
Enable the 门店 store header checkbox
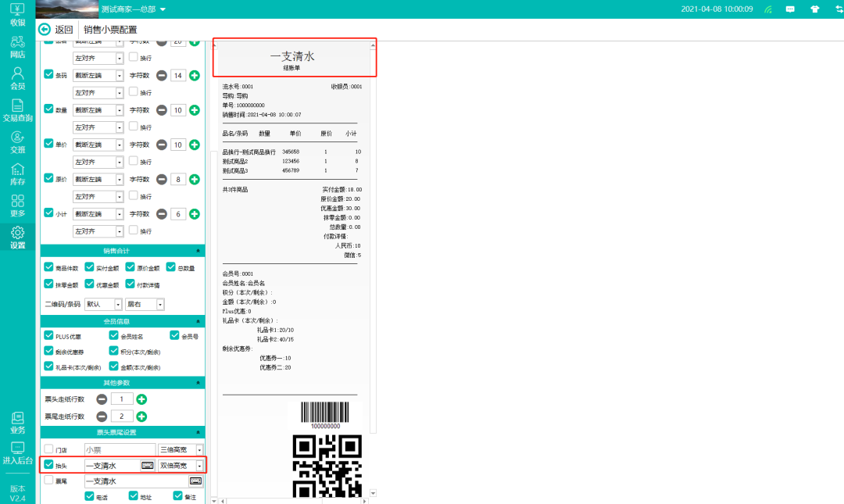[x=49, y=449]
